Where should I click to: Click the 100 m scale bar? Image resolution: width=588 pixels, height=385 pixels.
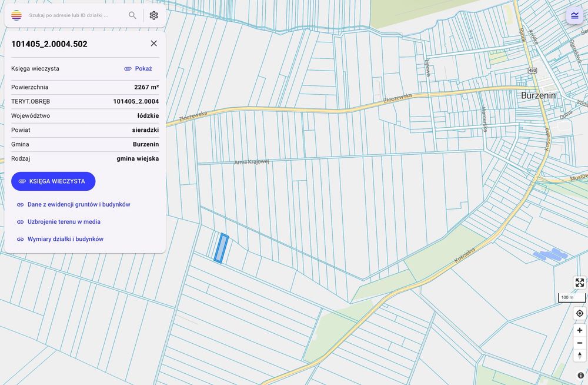click(572, 297)
